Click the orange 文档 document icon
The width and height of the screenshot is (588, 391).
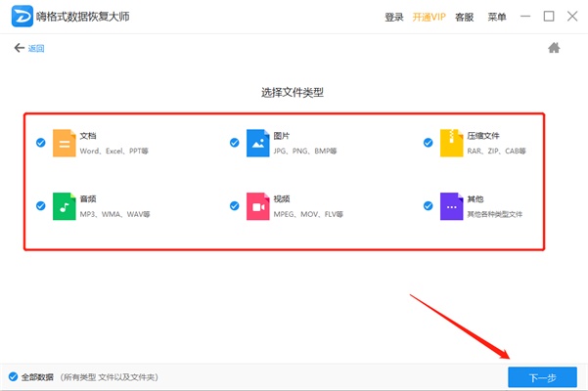point(64,143)
